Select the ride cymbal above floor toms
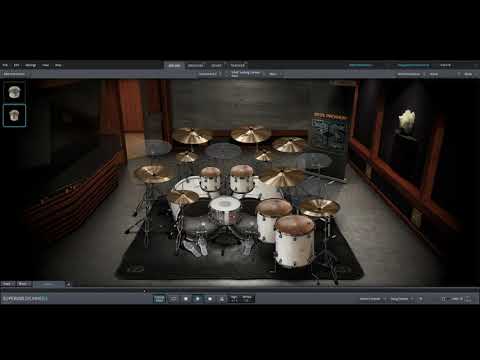The height and width of the screenshot is (360, 480). (x=282, y=177)
